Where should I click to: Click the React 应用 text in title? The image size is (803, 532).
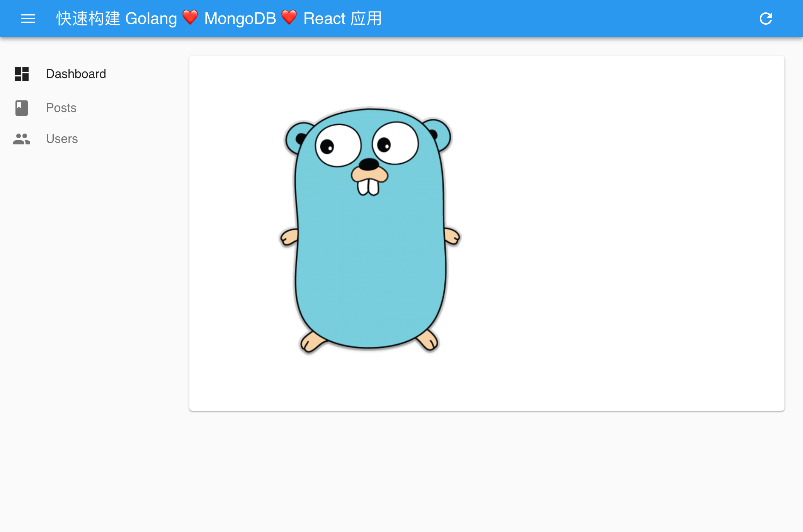[342, 19]
